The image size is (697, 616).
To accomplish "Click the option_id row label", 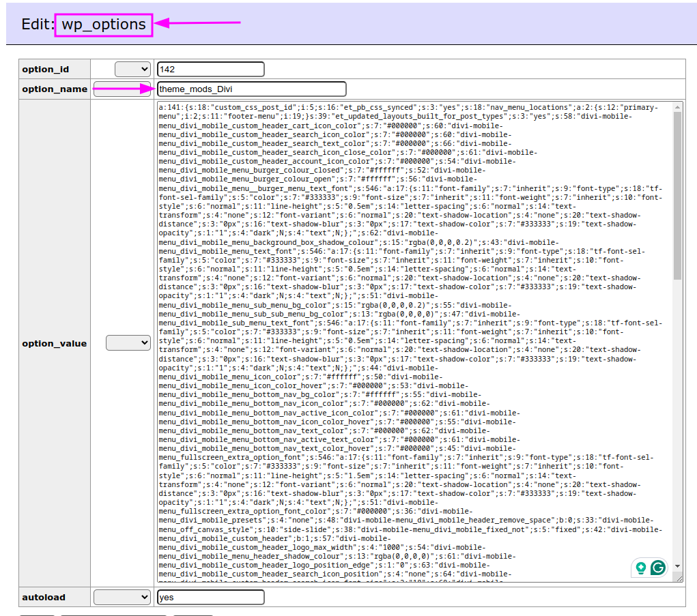I will tap(45, 68).
